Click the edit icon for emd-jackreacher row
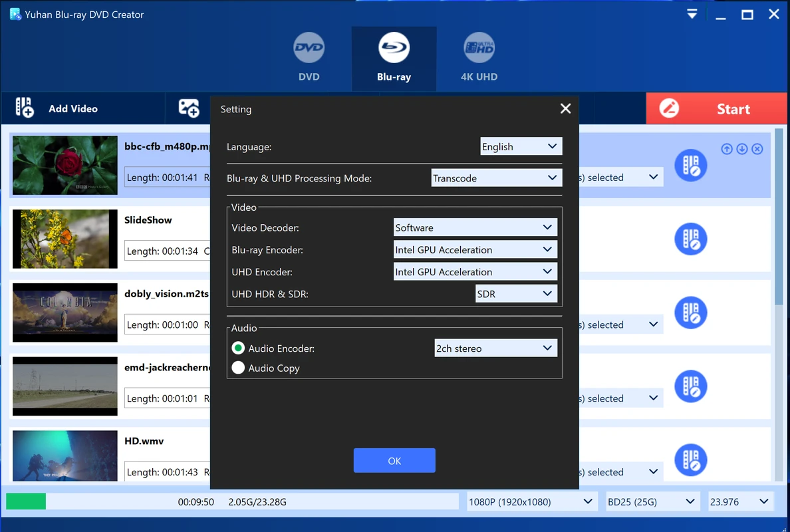Viewport: 790px width, 532px height. point(691,386)
